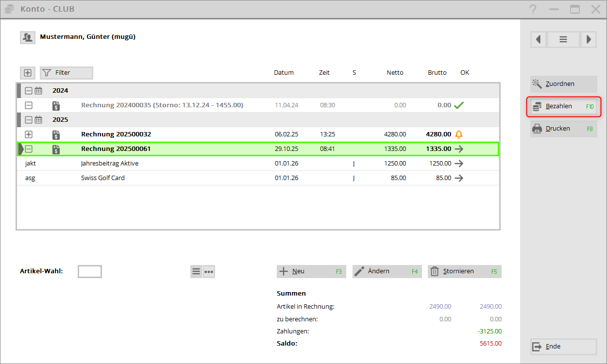607x364 pixels.
Task: Click the bell icon on Rechnung 202500032
Action: 458,134
